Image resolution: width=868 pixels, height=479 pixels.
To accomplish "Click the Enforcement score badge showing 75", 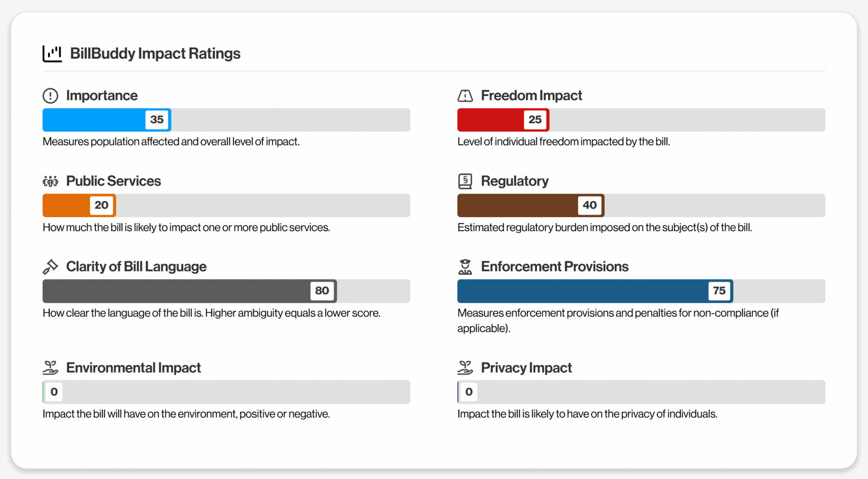I will [x=719, y=291].
